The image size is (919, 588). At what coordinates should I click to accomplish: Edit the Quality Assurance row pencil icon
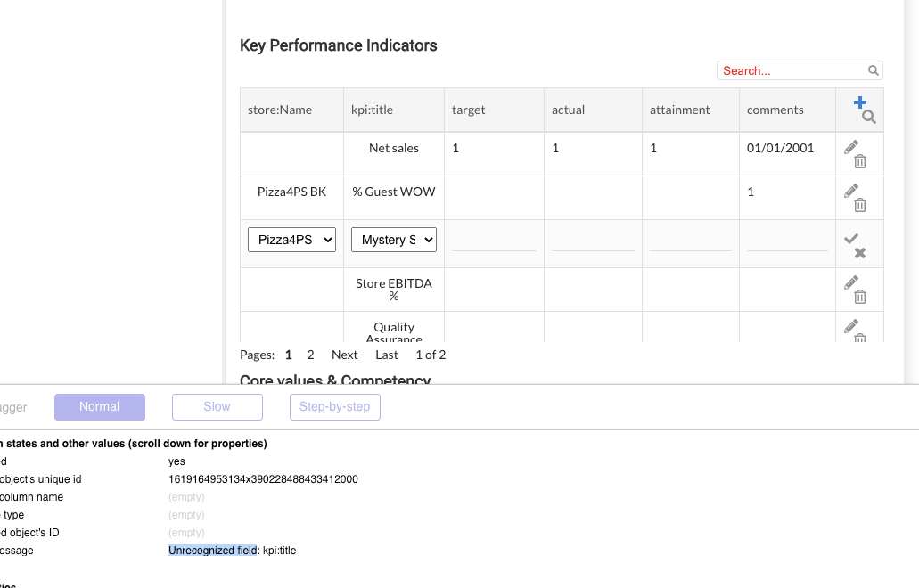point(851,325)
